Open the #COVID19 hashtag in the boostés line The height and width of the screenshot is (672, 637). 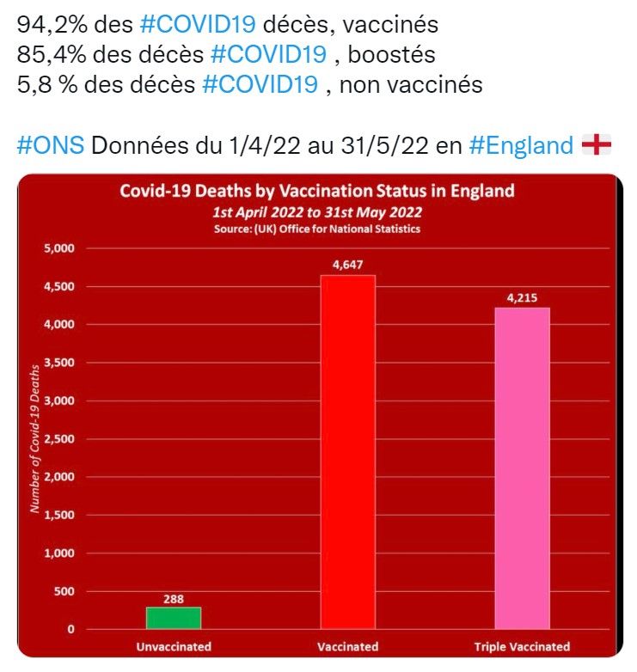click(x=267, y=55)
